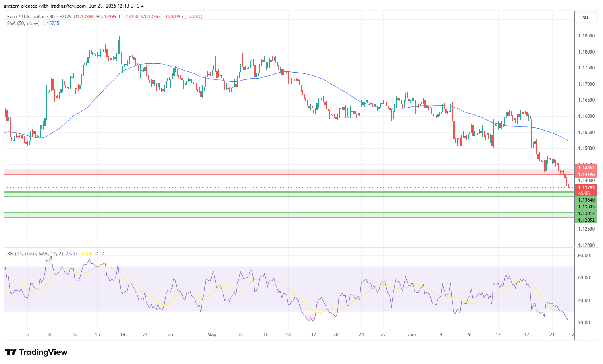The image size is (603, 364).
Task: Click the RSI value 22.37
Action: tap(72, 253)
